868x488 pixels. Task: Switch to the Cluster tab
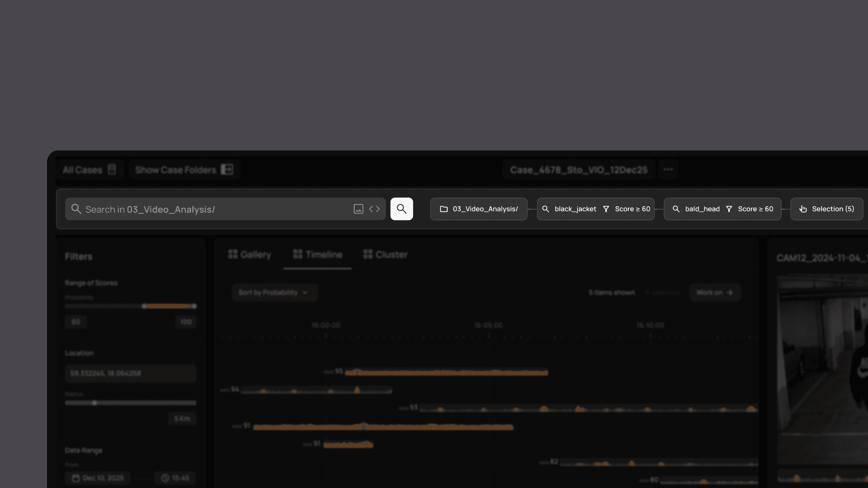(x=385, y=255)
